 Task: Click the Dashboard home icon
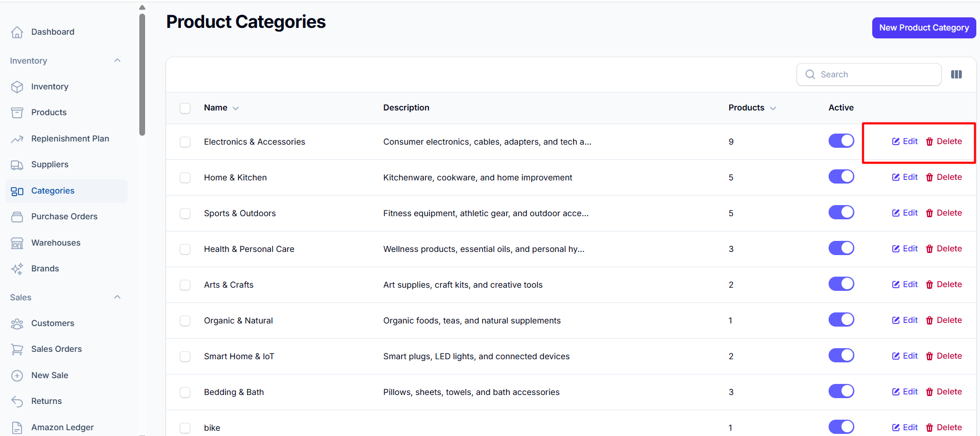(17, 32)
